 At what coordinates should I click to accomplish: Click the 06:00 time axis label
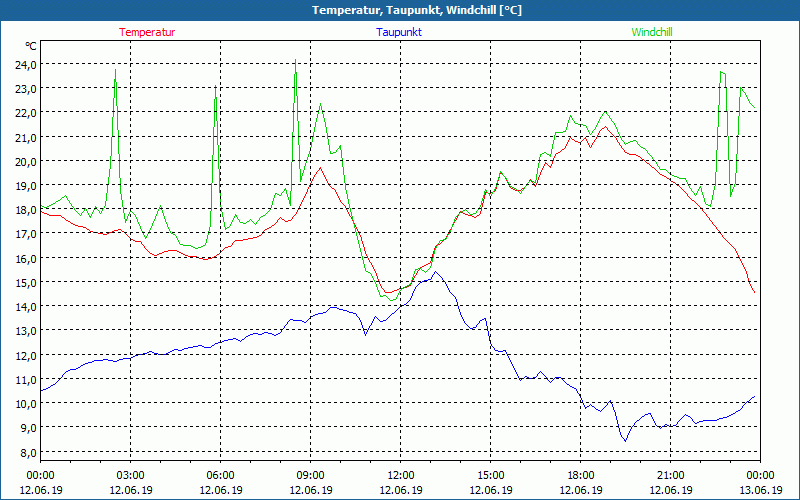pos(220,476)
